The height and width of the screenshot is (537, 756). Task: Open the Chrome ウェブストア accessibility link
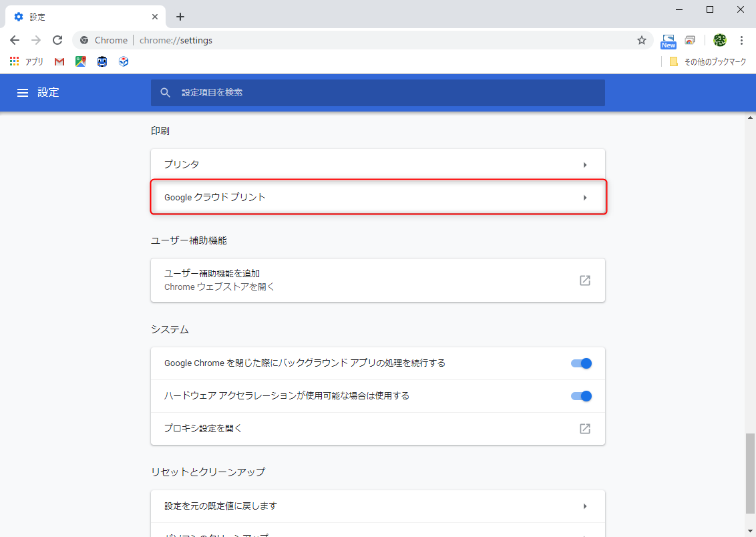click(x=378, y=280)
